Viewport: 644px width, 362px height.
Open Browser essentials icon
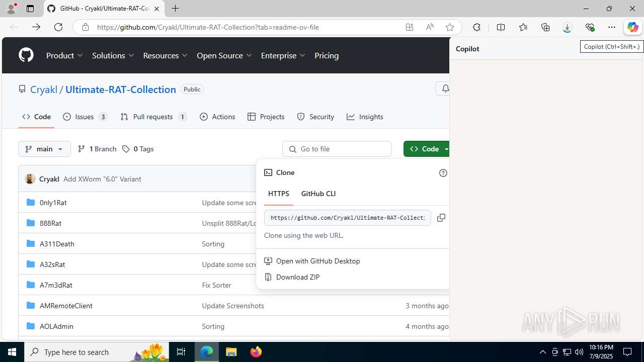coord(590,27)
